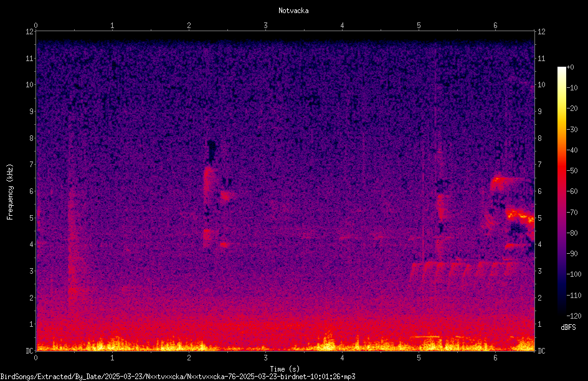Click the dBFS label under color bar
The image size is (588, 381).
[x=568, y=327]
